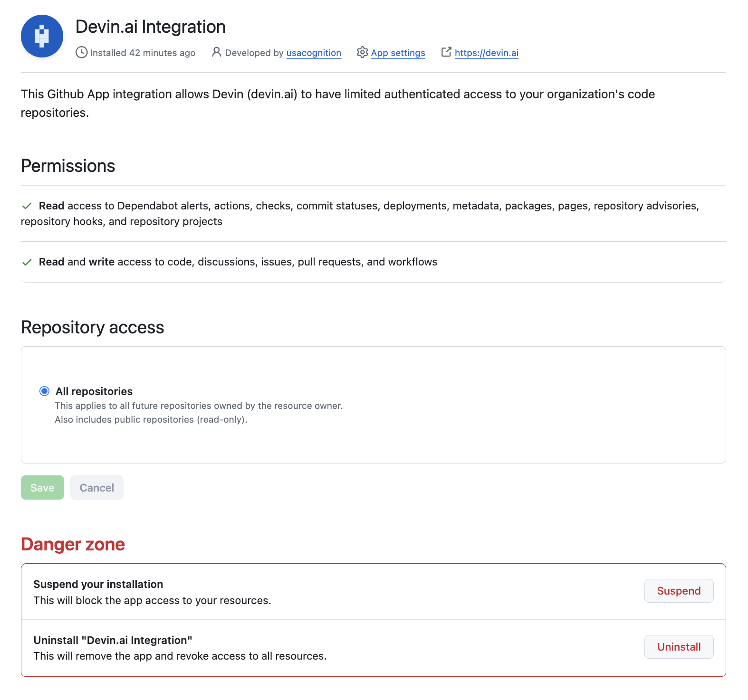This screenshot has height=700, width=748.
Task: Click the Devin.ai Integration page title
Action: pos(151,27)
